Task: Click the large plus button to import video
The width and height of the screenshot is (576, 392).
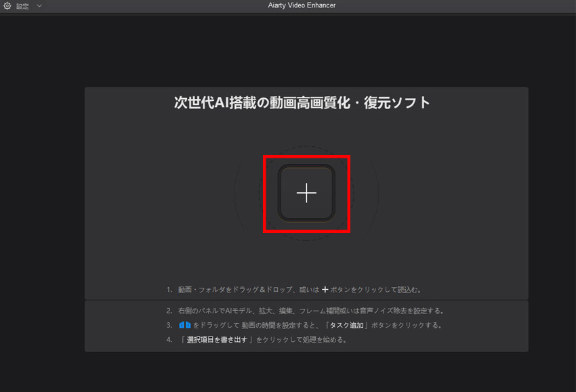Action: [x=306, y=193]
